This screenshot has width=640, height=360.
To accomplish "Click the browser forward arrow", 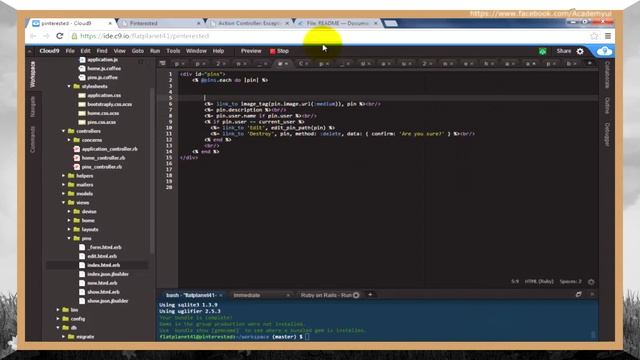I will pyautogui.click(x=46, y=36).
